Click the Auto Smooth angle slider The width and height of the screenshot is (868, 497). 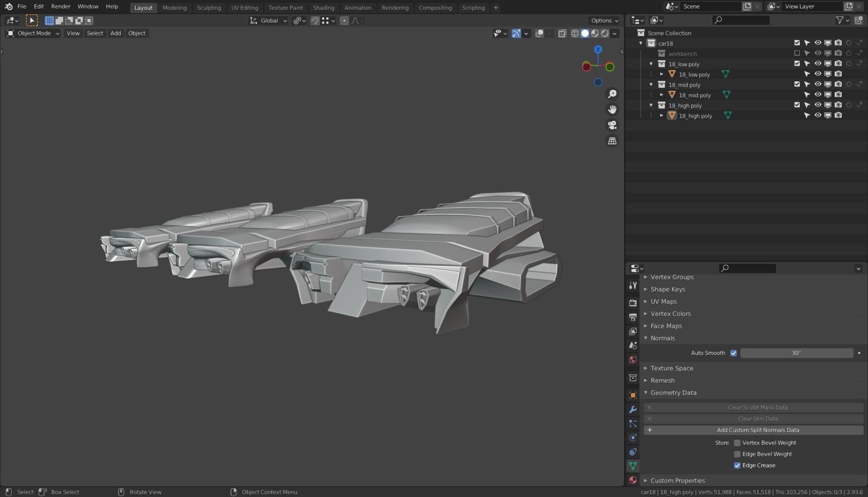pos(796,353)
